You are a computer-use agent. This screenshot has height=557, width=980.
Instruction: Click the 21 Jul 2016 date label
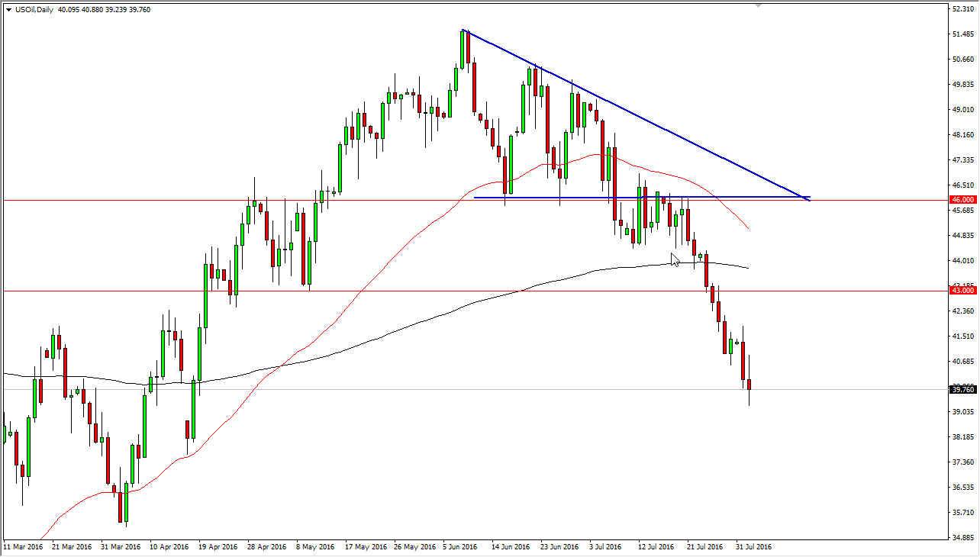point(704,547)
